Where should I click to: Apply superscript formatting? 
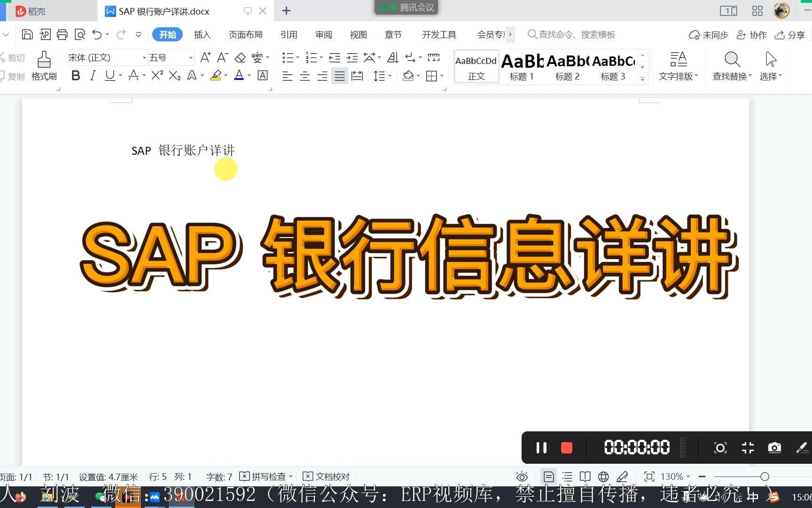157,75
